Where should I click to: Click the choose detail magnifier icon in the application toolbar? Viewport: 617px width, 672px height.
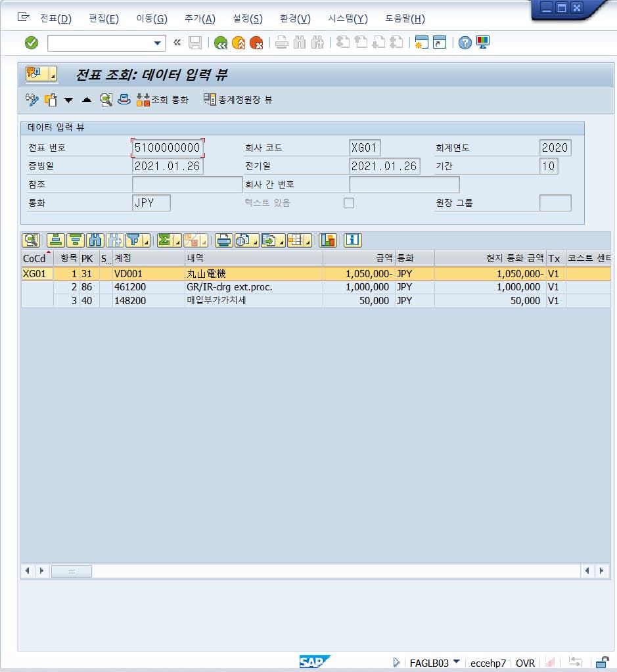106,99
